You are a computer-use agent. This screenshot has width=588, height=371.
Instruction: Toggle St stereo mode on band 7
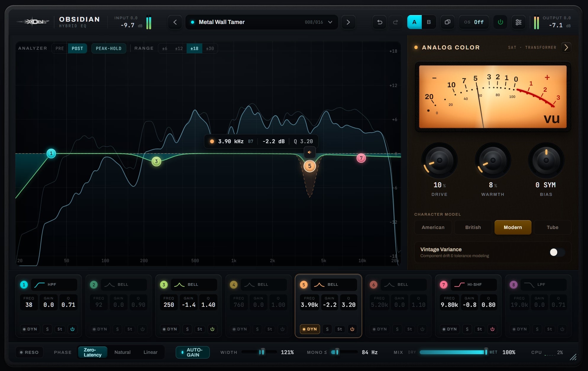tap(480, 329)
